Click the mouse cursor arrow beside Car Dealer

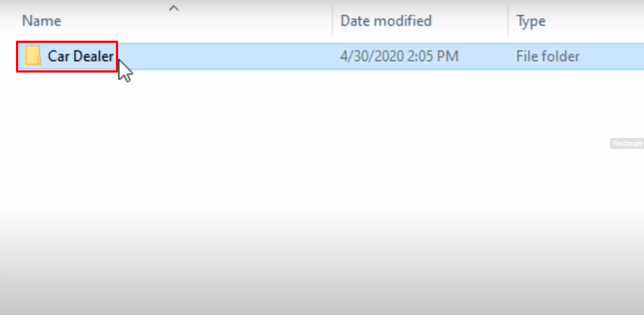coord(125,70)
